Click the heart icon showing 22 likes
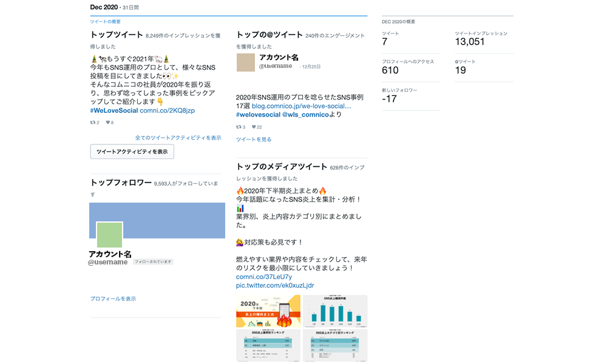This screenshot has width=607, height=364. 254,127
